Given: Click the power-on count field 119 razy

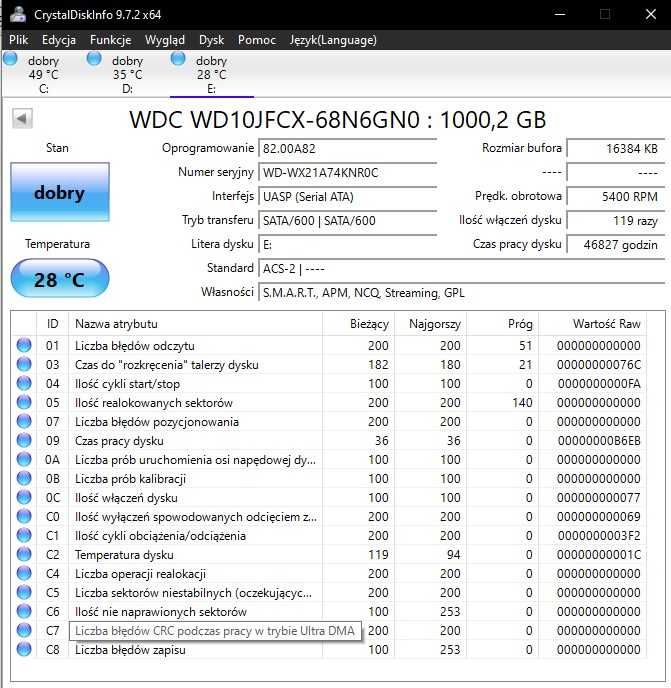Looking at the screenshot, I should click(616, 220).
